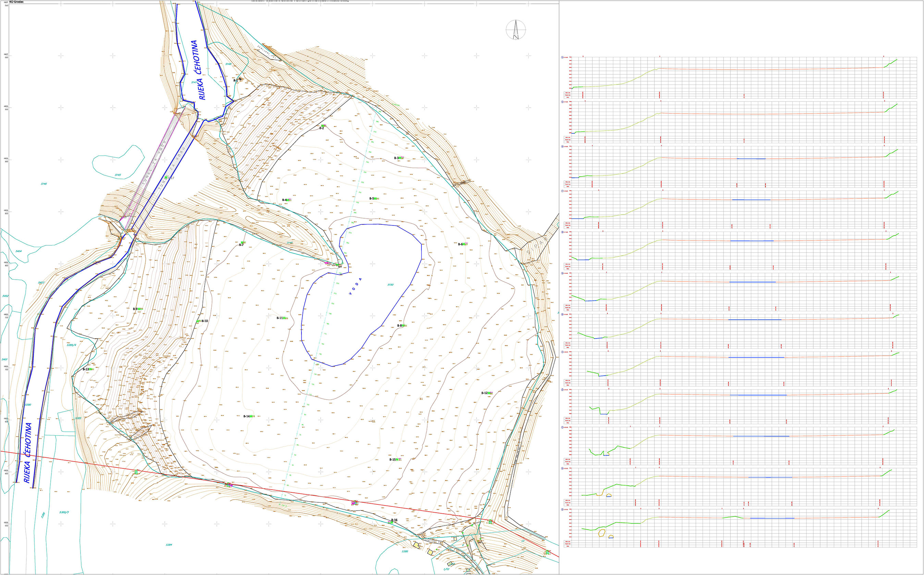The image size is (924, 575).
Task: Select parcel number 5148
Action: 228,64
